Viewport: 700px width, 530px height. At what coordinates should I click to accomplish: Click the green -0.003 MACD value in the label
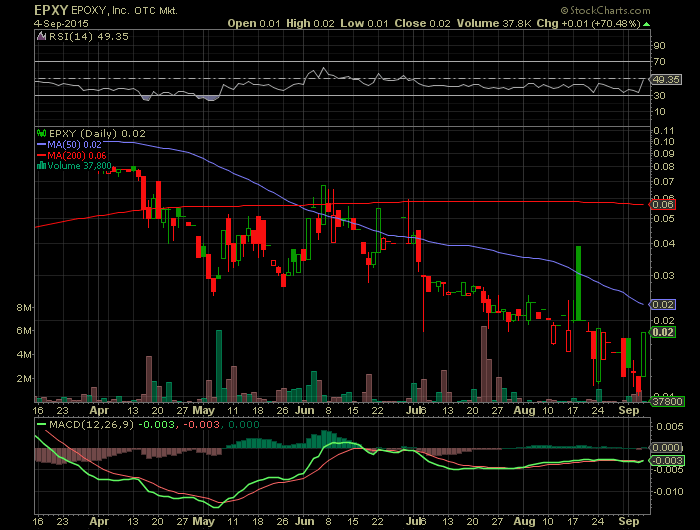157,425
